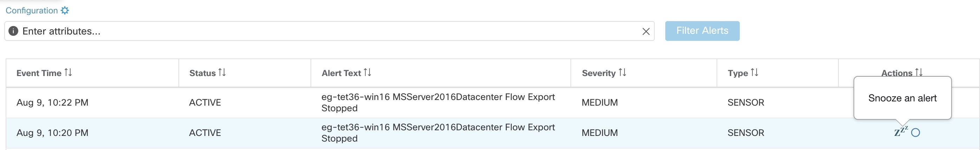
Task: Snooze the 10:20 PM alert
Action: point(900,132)
